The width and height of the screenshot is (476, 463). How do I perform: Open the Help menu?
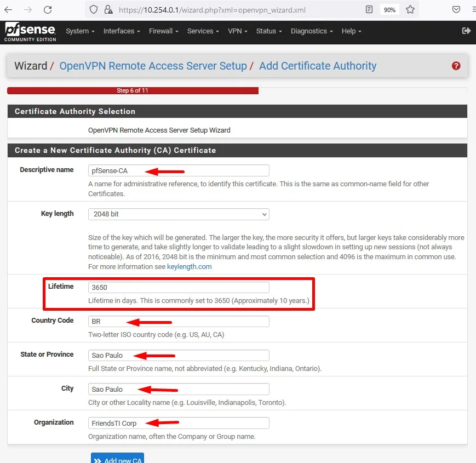351,31
